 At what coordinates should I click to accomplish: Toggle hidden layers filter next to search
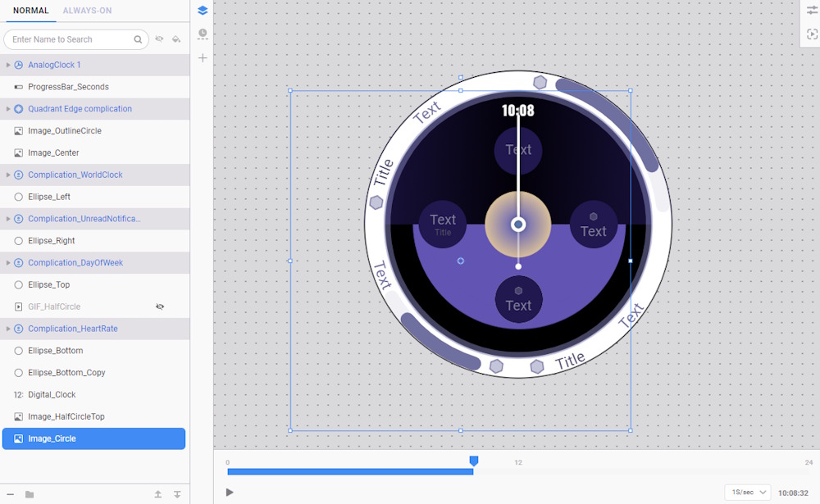159,39
